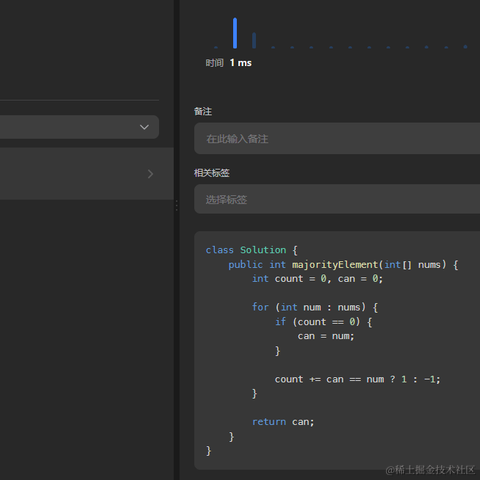Click the class Solution line in code
The height and width of the screenshot is (480, 480).
point(252,250)
